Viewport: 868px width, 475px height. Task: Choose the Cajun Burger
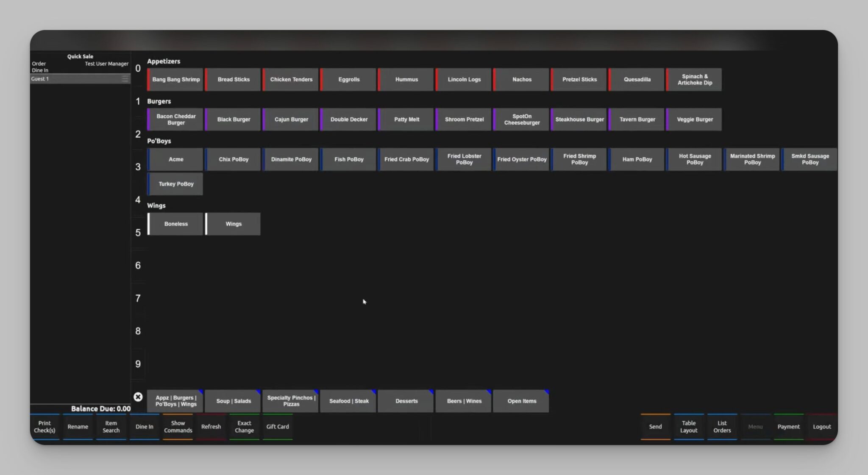[x=290, y=119]
